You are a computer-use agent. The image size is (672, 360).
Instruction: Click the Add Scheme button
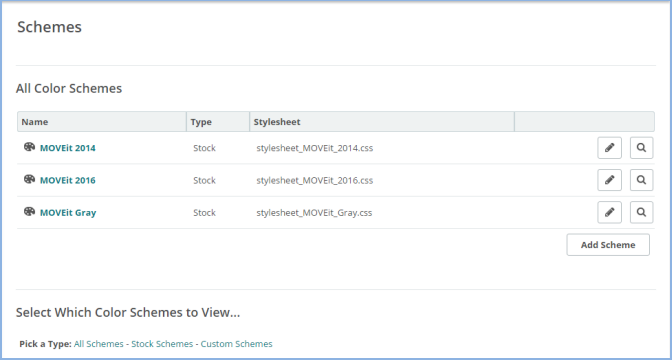(x=608, y=245)
